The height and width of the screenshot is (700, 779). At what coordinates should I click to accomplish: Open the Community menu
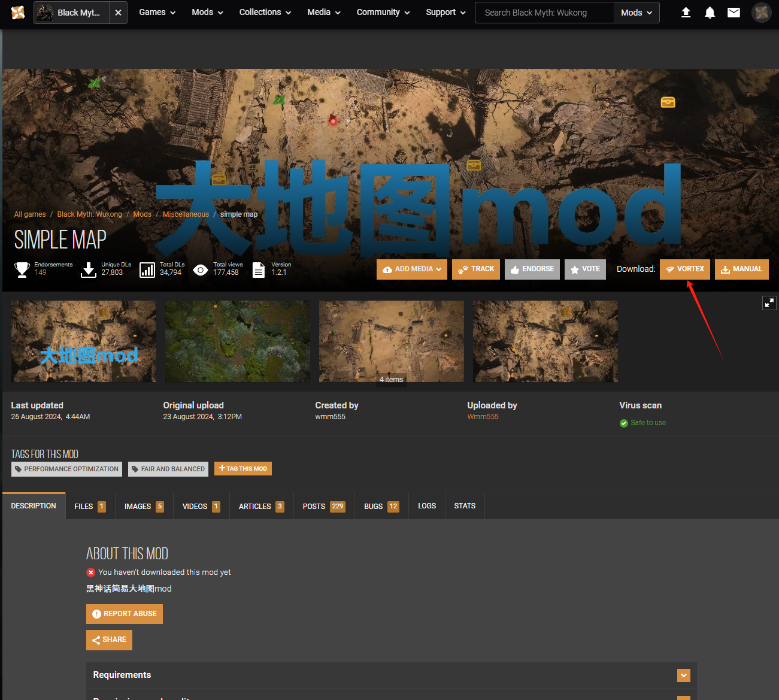click(383, 12)
